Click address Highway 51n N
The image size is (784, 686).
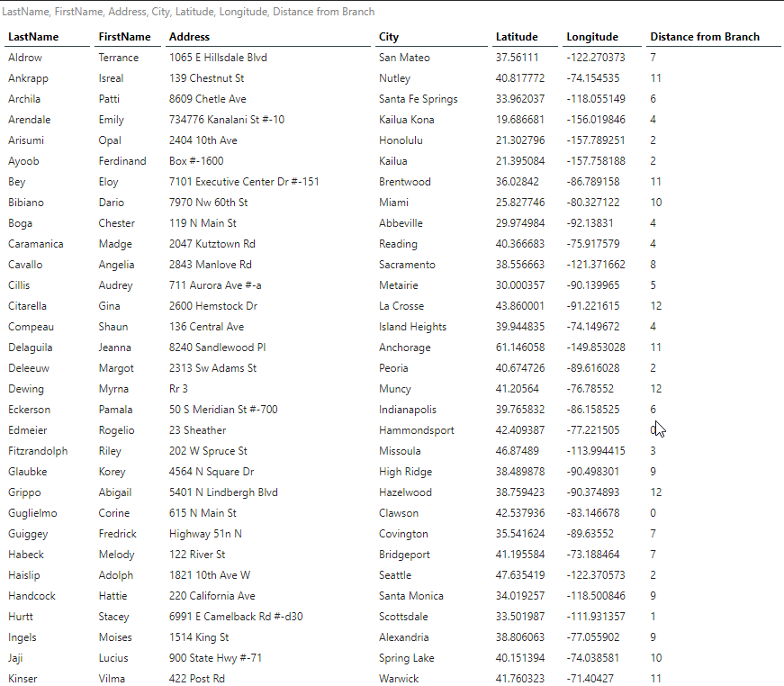click(205, 534)
